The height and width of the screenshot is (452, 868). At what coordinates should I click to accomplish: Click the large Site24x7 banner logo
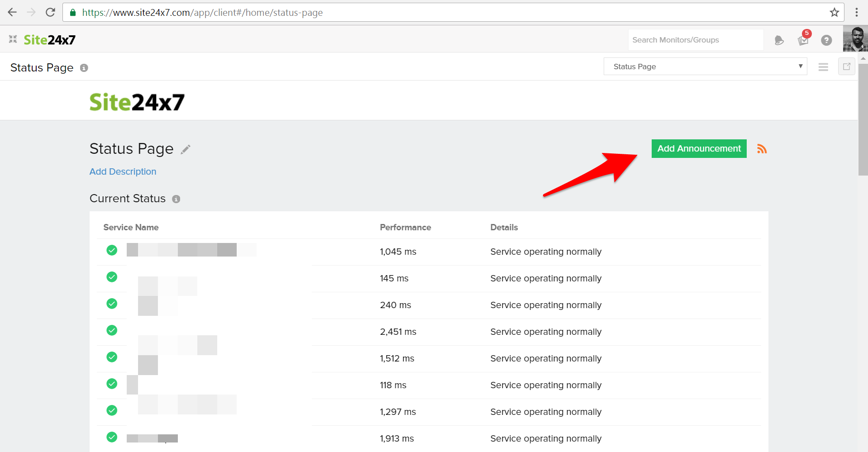pos(137,102)
